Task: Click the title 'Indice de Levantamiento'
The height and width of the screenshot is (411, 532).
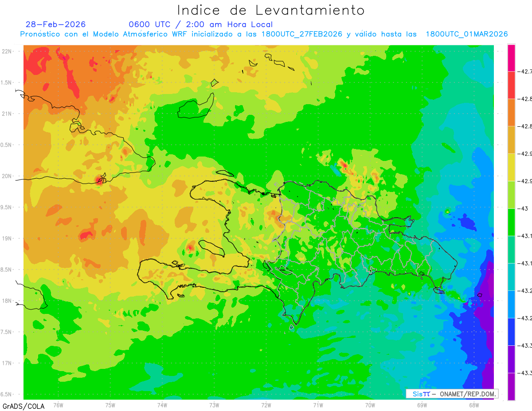Action: point(271,10)
